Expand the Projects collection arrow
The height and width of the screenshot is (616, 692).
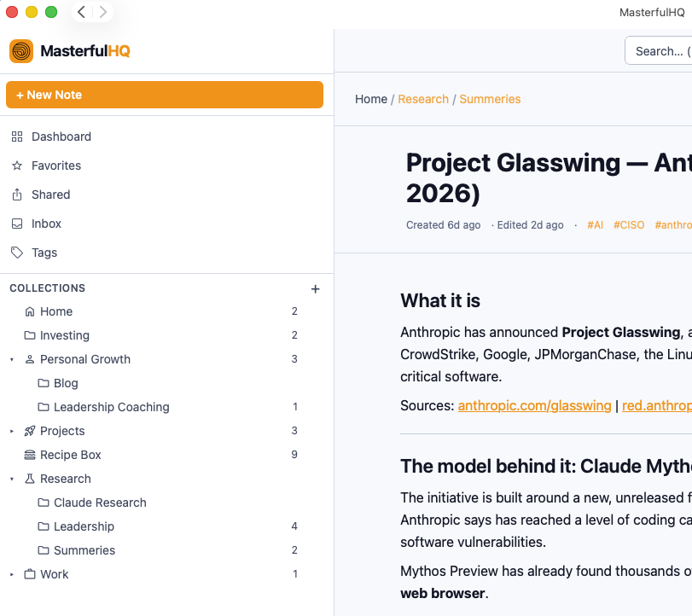(12, 431)
